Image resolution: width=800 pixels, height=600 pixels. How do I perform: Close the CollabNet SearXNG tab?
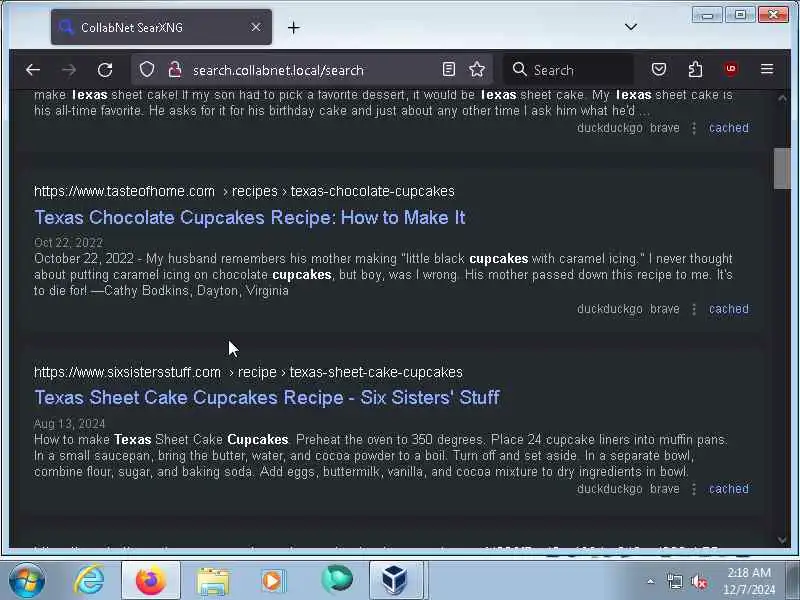tap(256, 27)
